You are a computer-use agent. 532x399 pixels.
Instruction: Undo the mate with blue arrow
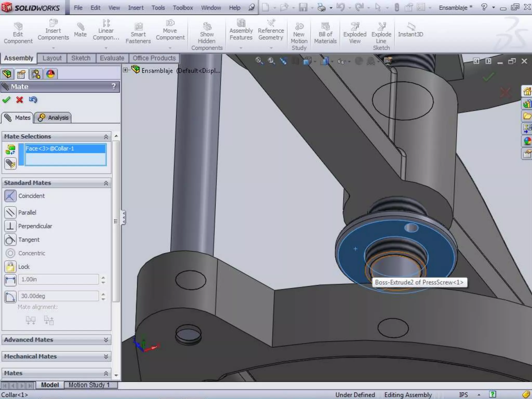point(33,100)
